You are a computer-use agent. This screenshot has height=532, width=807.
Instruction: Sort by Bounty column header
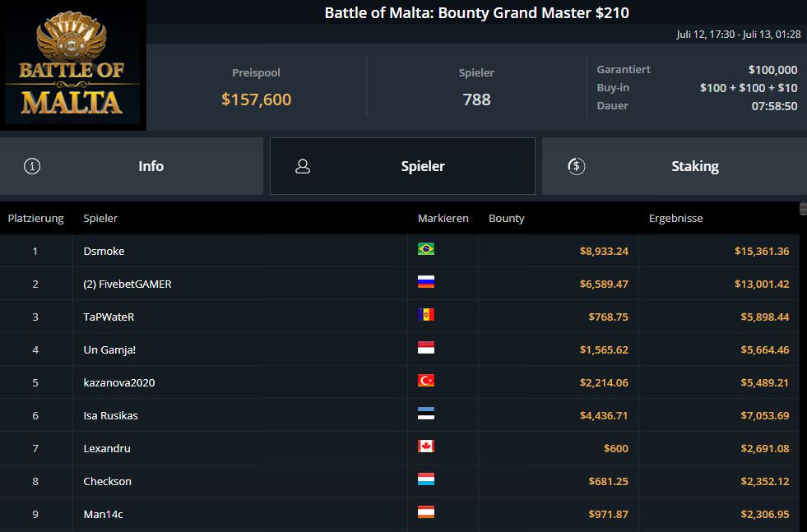(507, 218)
